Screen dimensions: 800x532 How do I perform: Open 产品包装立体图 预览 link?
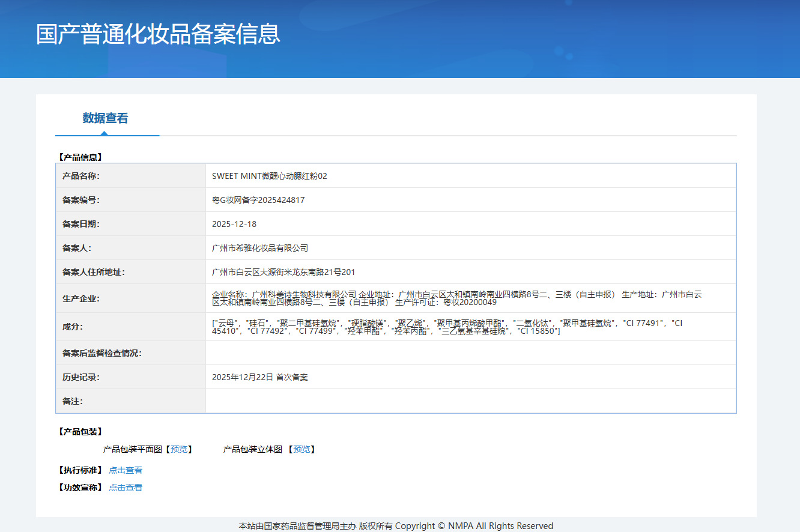pos(302,449)
